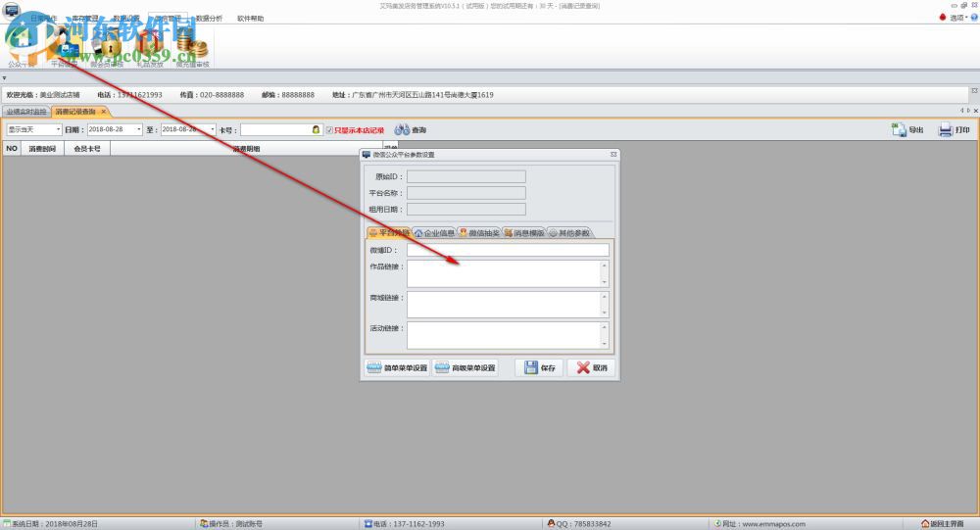Click the 消费明细 column header
This screenshot has width=980, height=530.
click(x=246, y=149)
